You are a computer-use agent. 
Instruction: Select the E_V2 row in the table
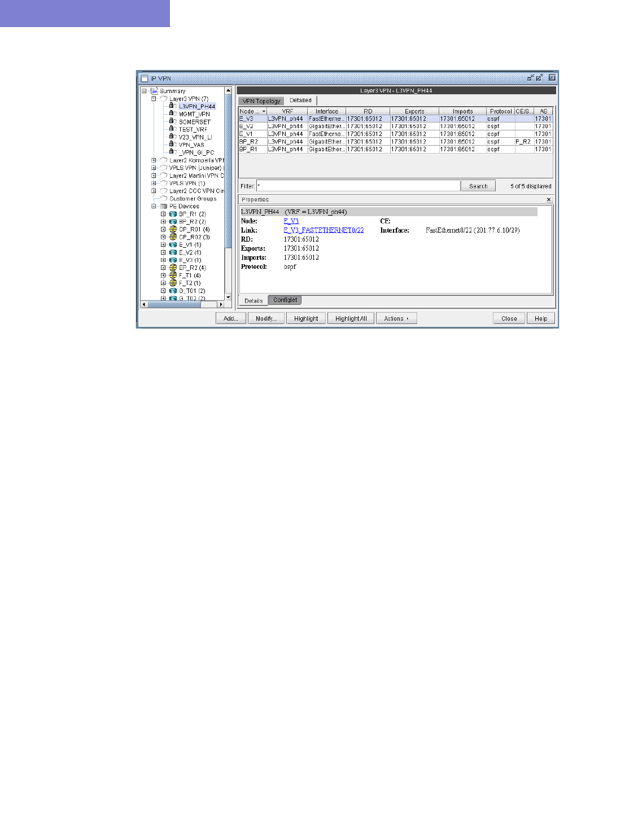point(395,126)
